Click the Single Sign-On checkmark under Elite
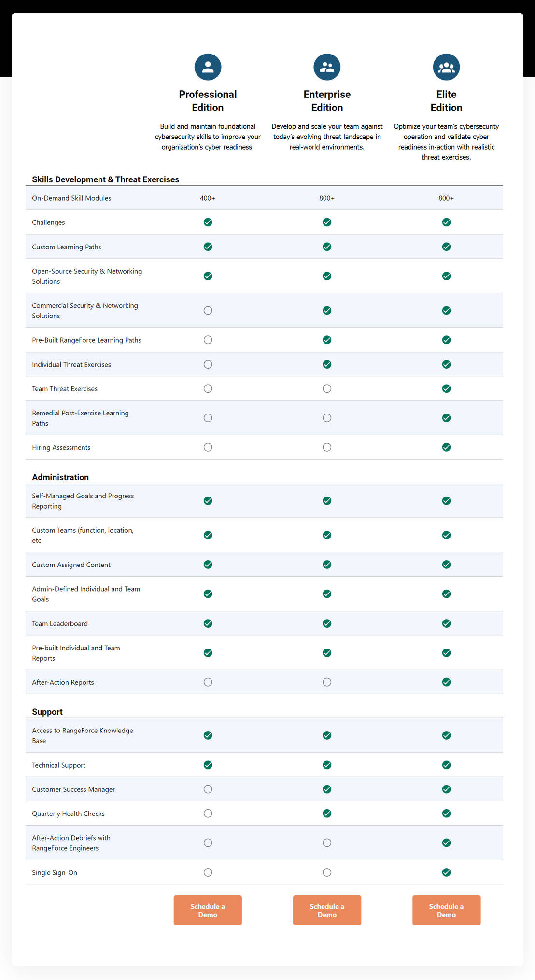The image size is (535, 980). [x=446, y=872]
